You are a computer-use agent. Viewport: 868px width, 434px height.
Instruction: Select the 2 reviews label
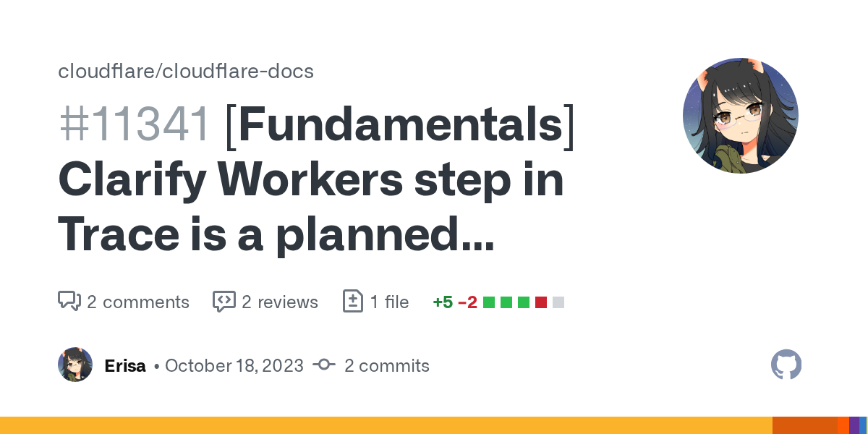pyautogui.click(x=279, y=302)
